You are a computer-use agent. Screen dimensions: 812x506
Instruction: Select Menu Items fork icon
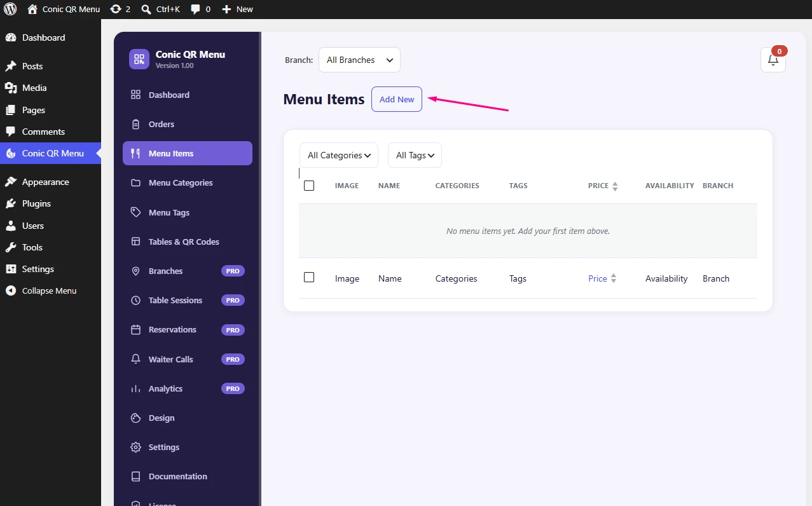coord(135,153)
